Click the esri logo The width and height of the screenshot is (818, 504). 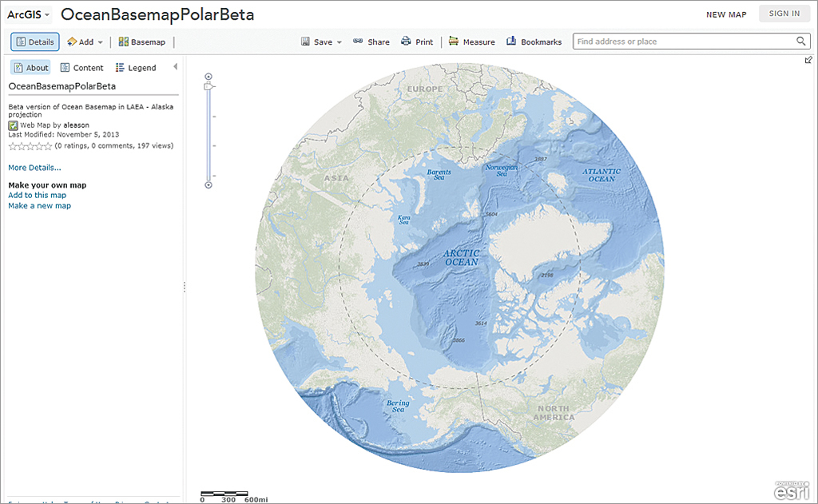792,490
